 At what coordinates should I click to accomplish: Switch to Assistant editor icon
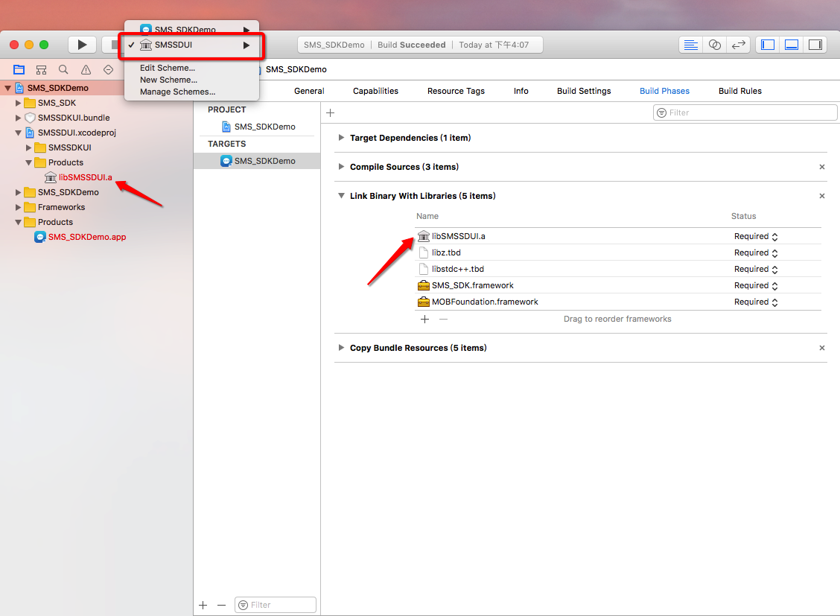tap(715, 45)
